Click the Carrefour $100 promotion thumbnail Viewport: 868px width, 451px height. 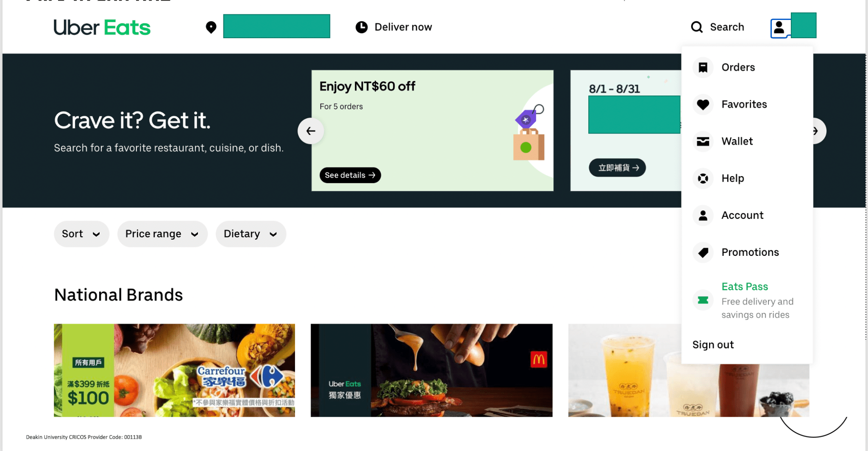174,370
